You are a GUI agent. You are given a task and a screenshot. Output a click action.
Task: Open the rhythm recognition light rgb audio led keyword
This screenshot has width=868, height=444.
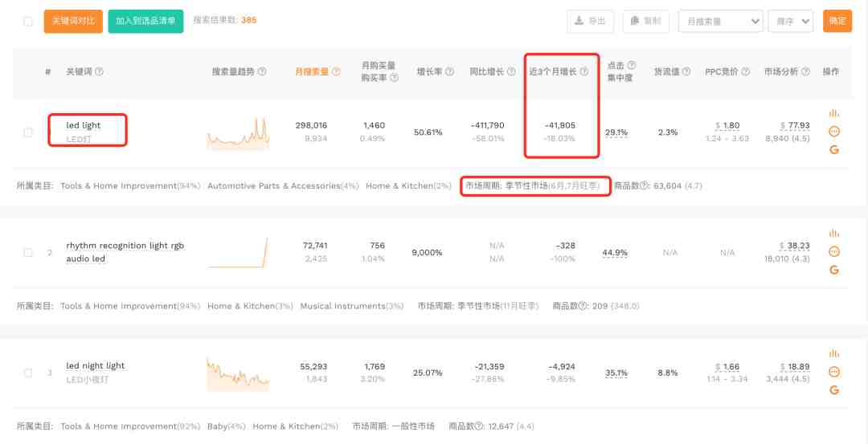point(125,252)
